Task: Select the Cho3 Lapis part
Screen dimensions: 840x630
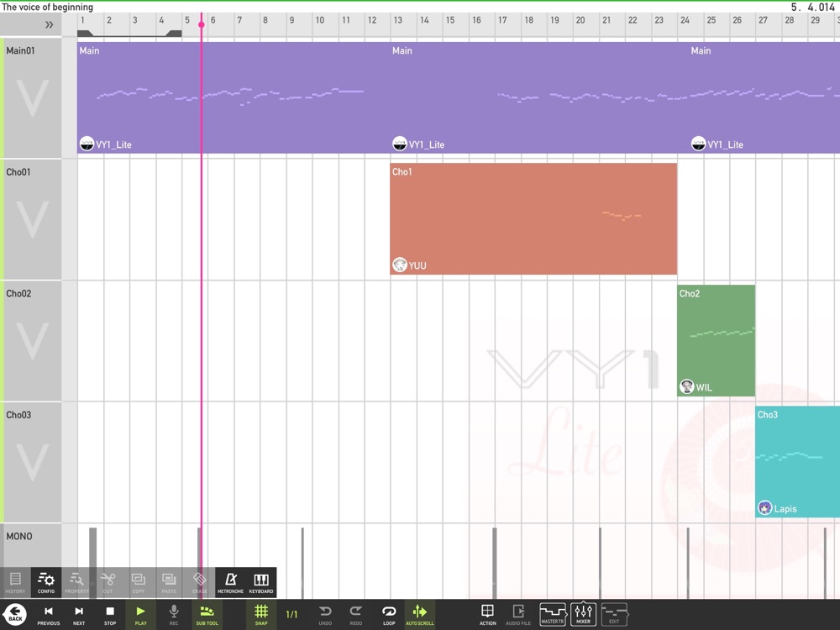Action: tap(798, 462)
